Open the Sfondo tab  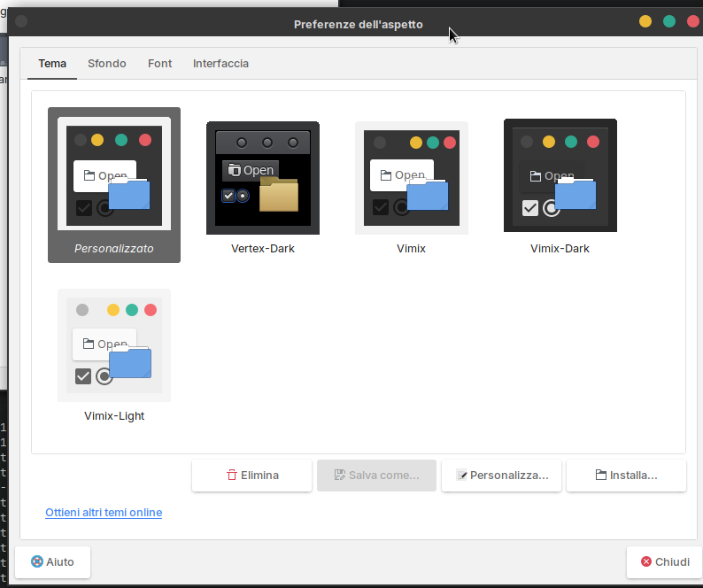[x=107, y=64]
